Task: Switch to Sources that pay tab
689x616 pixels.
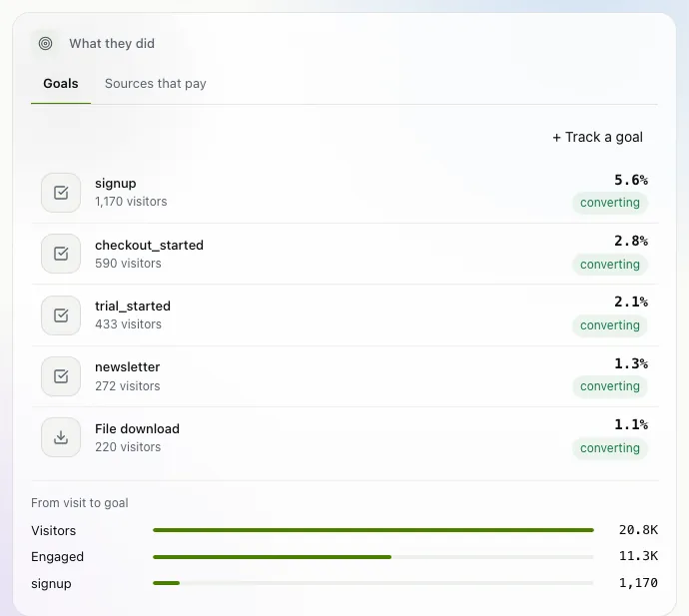Action: [x=156, y=84]
